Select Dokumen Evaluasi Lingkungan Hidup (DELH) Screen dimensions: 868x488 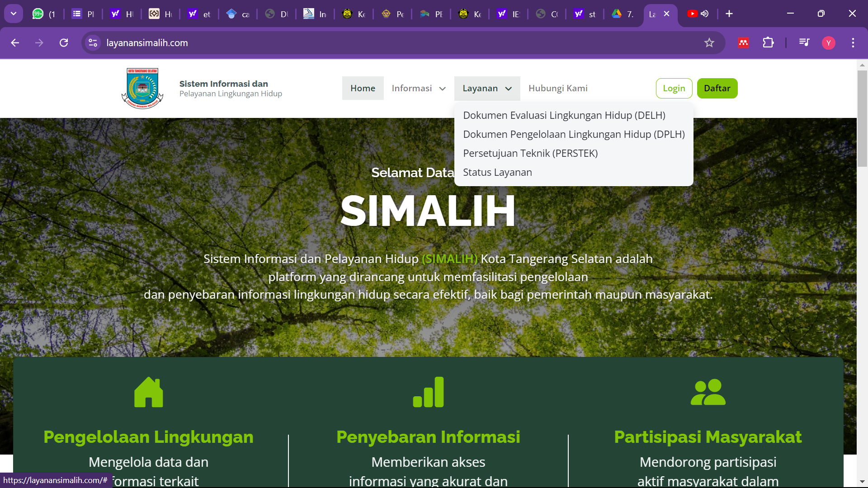(x=564, y=115)
